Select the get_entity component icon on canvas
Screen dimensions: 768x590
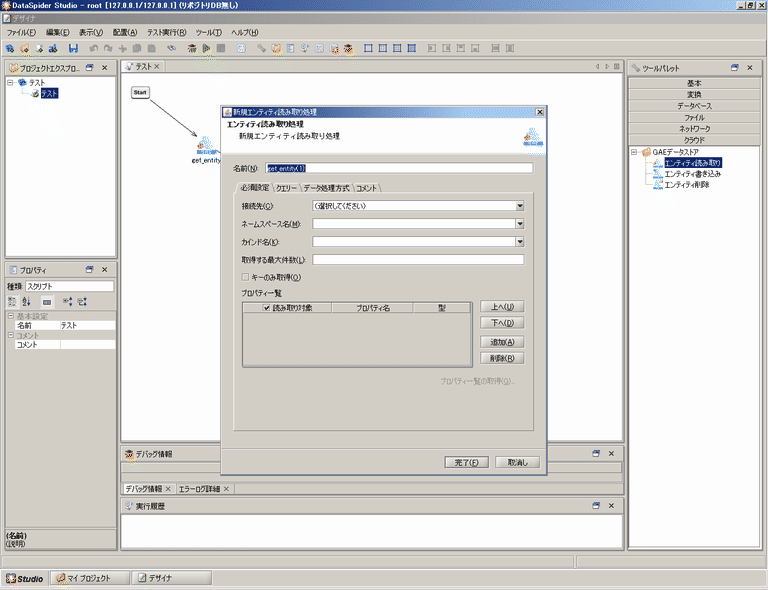click(205, 146)
